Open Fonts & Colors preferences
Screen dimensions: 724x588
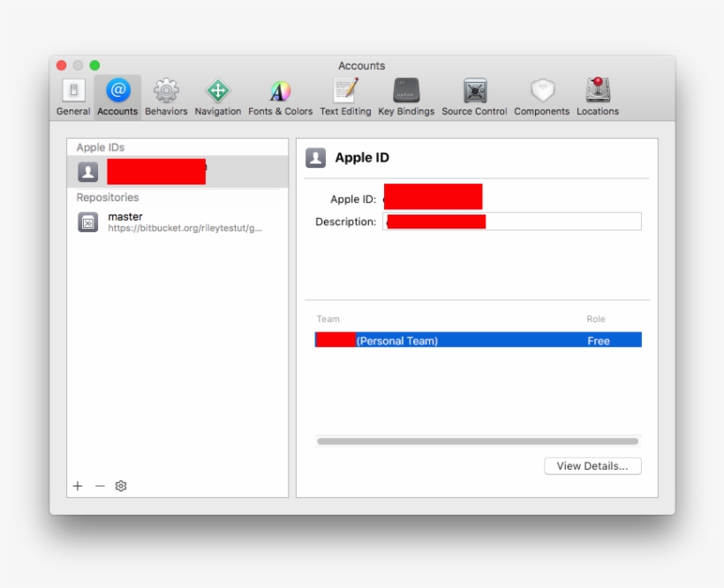(x=280, y=97)
